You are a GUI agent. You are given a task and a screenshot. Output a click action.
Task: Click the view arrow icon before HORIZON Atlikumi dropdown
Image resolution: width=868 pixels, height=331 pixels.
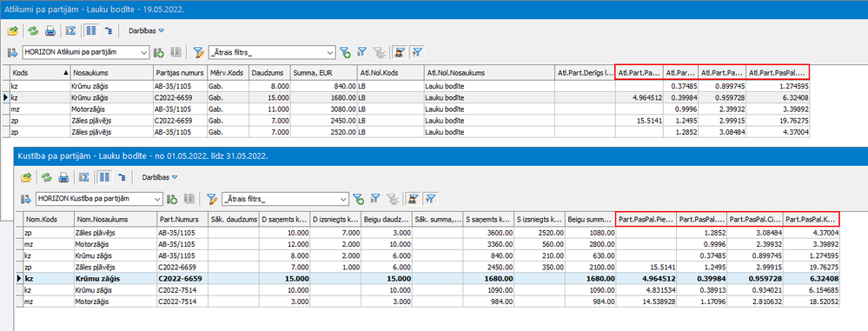[x=12, y=53]
